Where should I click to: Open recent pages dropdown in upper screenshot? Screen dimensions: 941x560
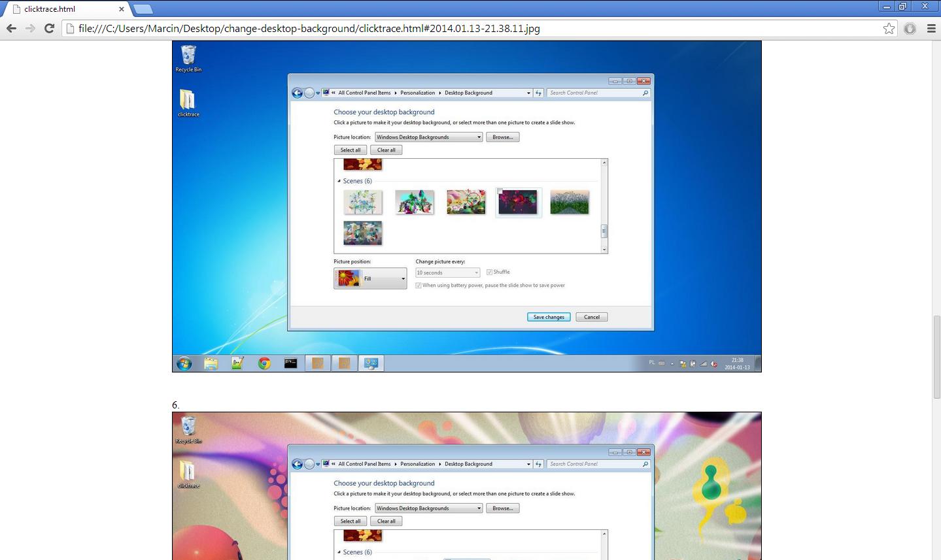tap(318, 93)
